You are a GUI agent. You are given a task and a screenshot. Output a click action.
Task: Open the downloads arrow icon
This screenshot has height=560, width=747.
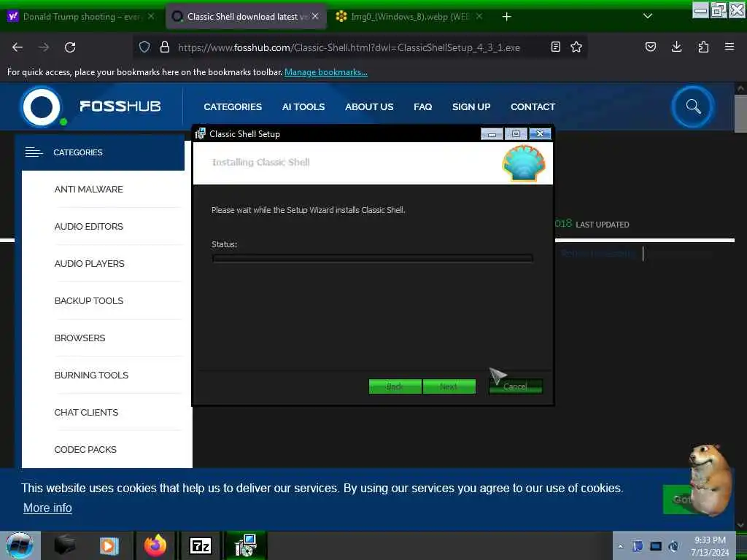[x=676, y=47]
